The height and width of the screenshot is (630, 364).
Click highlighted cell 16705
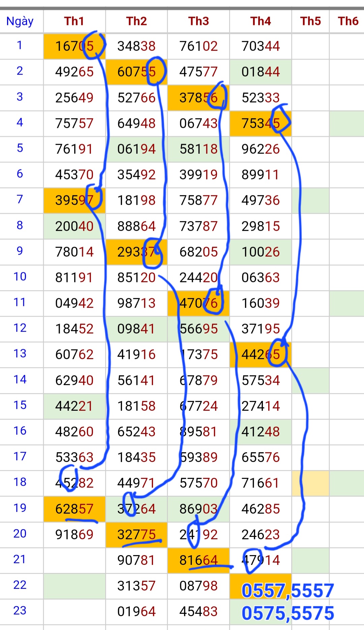(x=74, y=46)
